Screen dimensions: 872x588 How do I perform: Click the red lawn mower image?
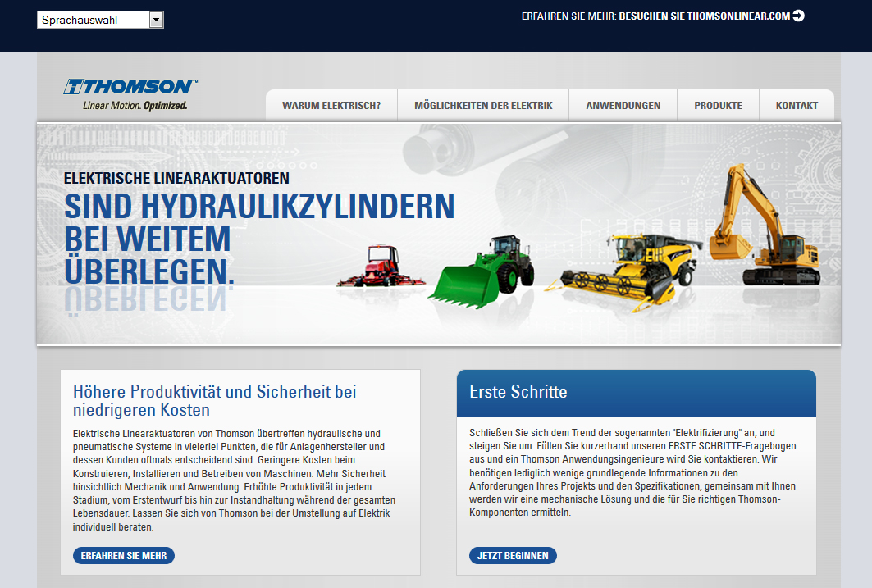tap(380, 266)
